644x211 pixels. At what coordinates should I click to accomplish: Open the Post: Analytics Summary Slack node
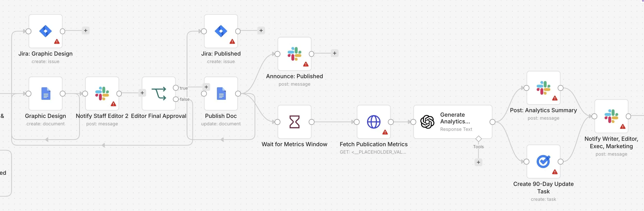click(544, 88)
